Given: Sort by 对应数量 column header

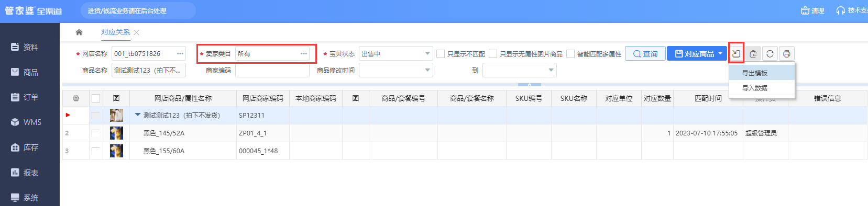Looking at the screenshot, I should [657, 98].
